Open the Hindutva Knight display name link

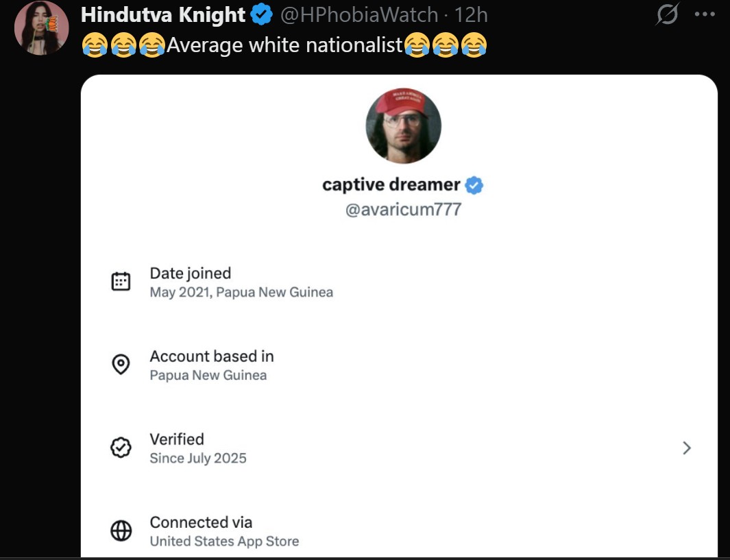pos(163,14)
